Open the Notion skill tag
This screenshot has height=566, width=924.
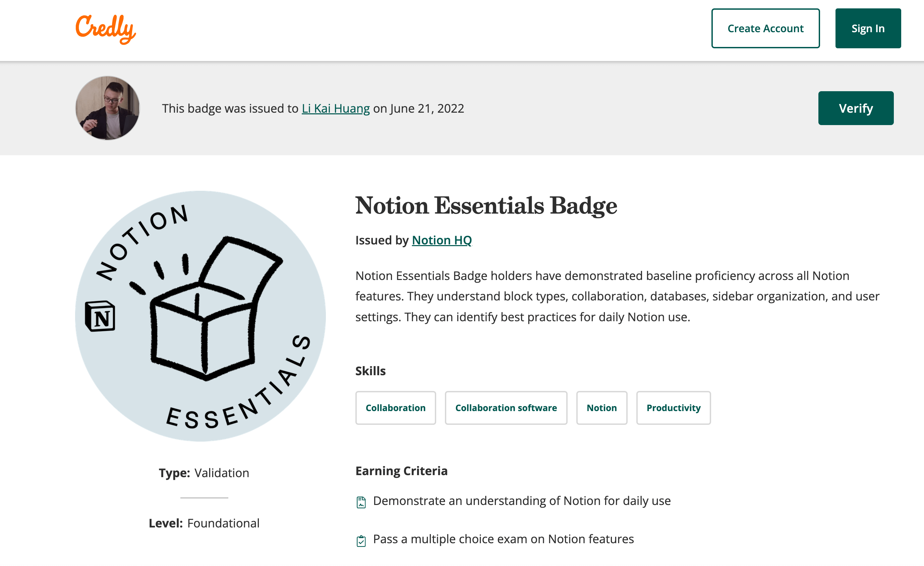601,408
